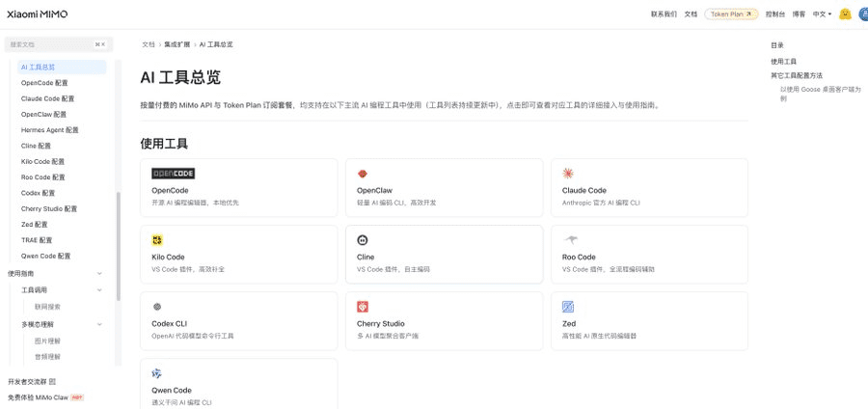Viewport: 868px width, 409px height.
Task: Open Hermes Agent 配置 in sidebar
Action: click(50, 130)
